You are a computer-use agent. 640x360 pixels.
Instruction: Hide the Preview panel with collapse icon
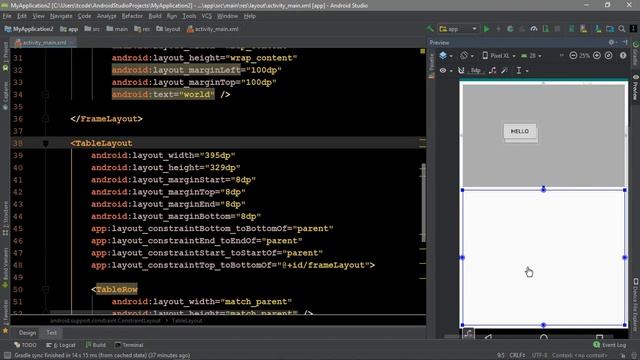point(625,42)
